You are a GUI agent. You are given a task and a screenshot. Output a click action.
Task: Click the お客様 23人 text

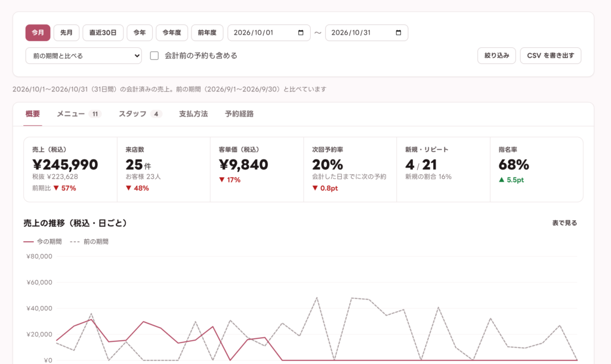point(143,177)
